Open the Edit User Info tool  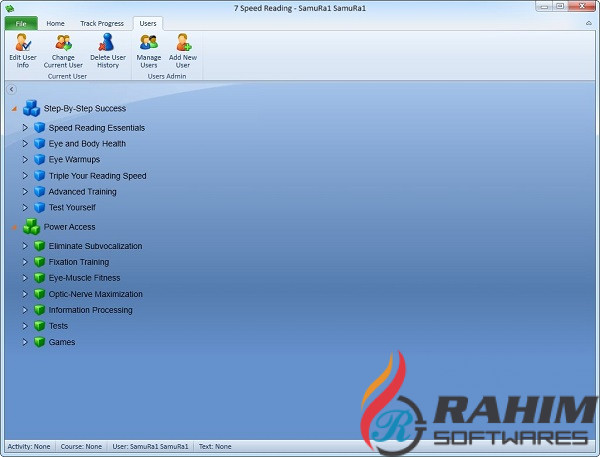pos(23,51)
